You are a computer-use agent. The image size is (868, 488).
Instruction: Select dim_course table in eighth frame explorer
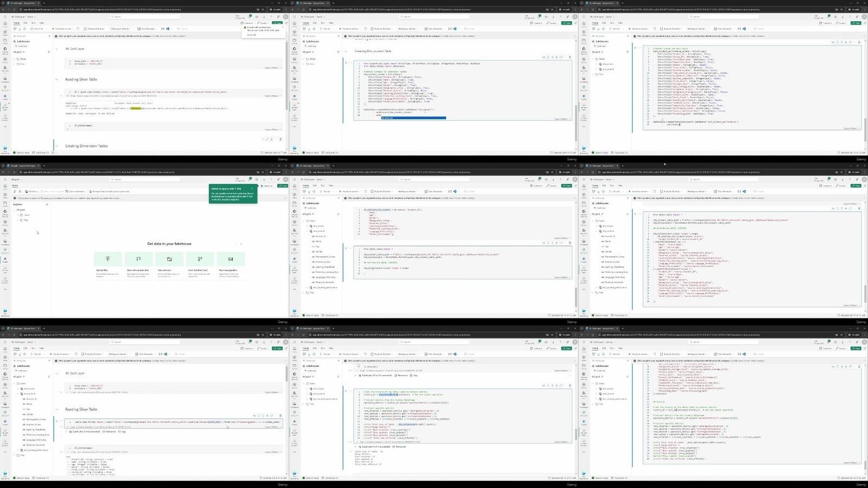click(x=317, y=389)
